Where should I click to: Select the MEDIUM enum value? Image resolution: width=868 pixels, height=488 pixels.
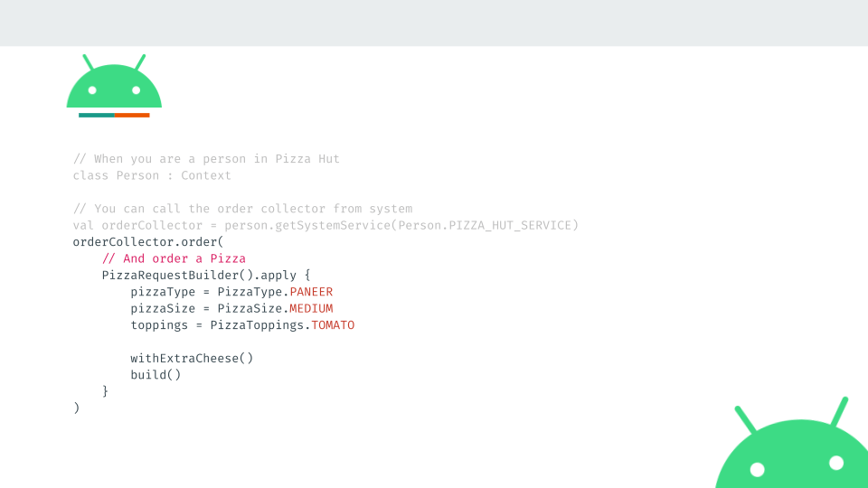coord(311,309)
